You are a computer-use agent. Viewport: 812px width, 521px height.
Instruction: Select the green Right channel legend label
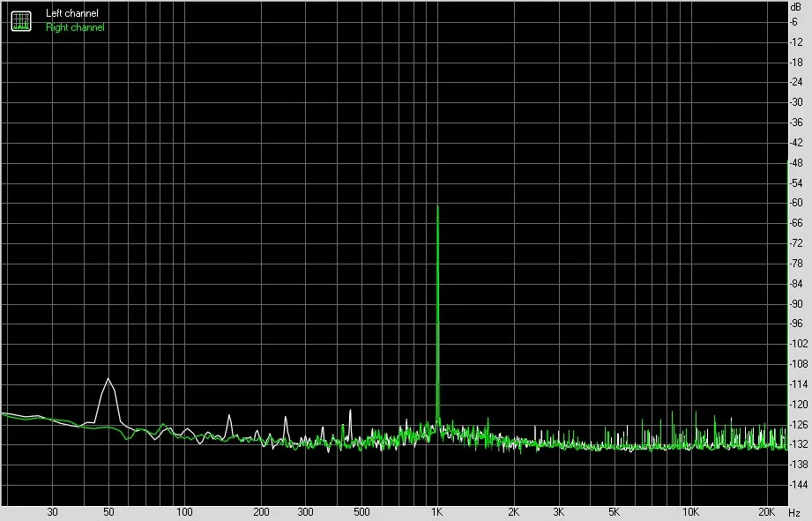tap(75, 27)
